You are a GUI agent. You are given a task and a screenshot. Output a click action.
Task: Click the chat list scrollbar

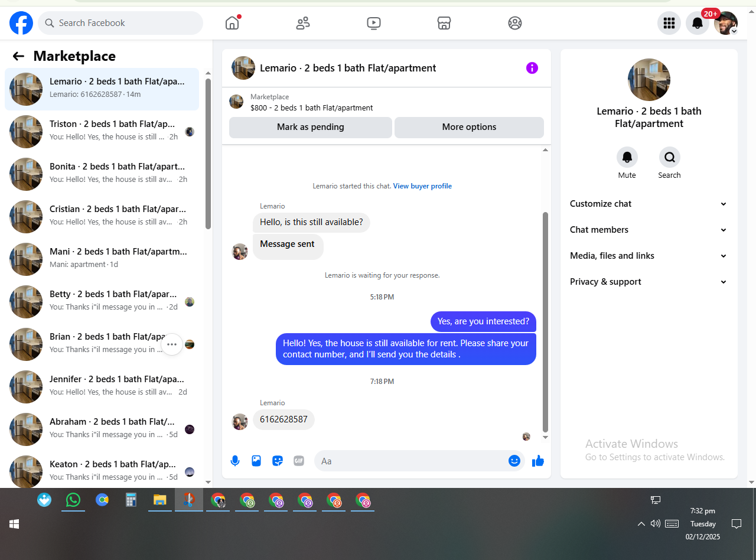208,154
